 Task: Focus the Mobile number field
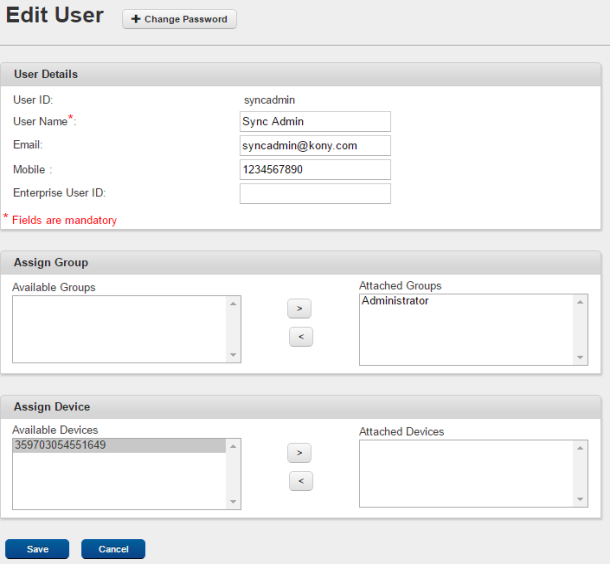click(315, 170)
